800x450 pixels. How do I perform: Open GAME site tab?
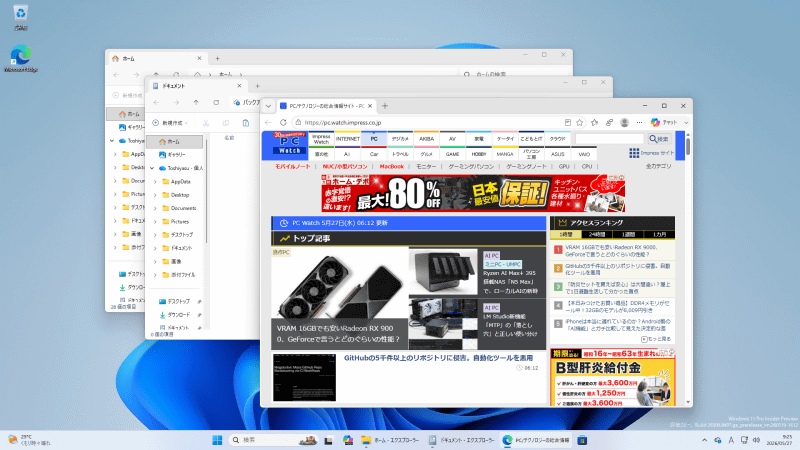[452, 154]
